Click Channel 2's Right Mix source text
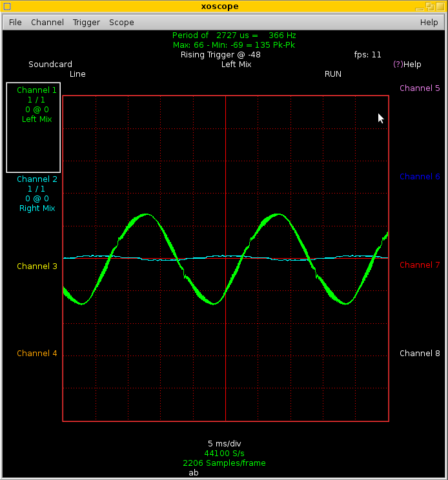Image resolution: width=448 pixels, height=480 pixels. (37, 208)
